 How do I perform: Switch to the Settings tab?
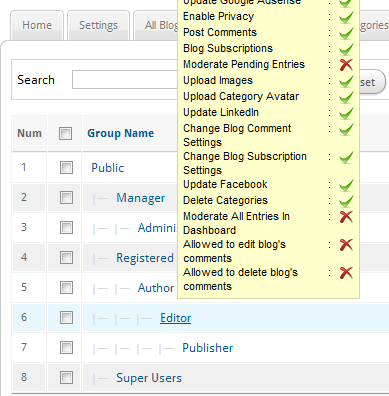(98, 25)
